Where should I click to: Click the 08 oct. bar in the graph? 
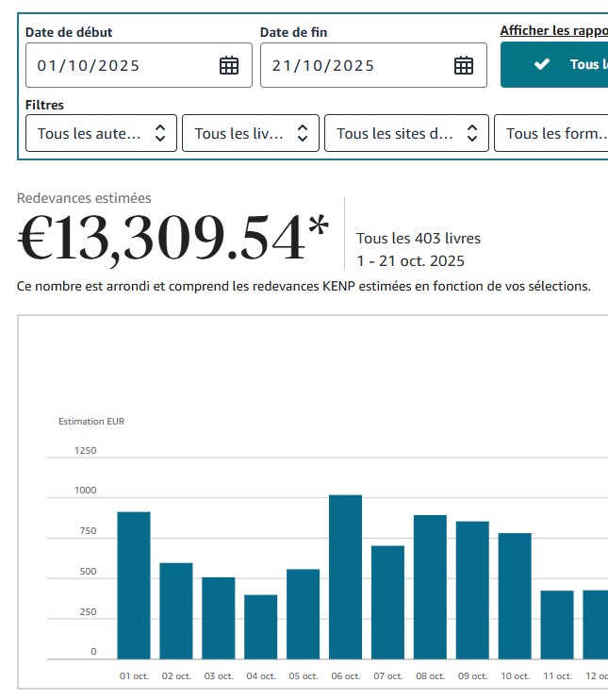coord(430,587)
